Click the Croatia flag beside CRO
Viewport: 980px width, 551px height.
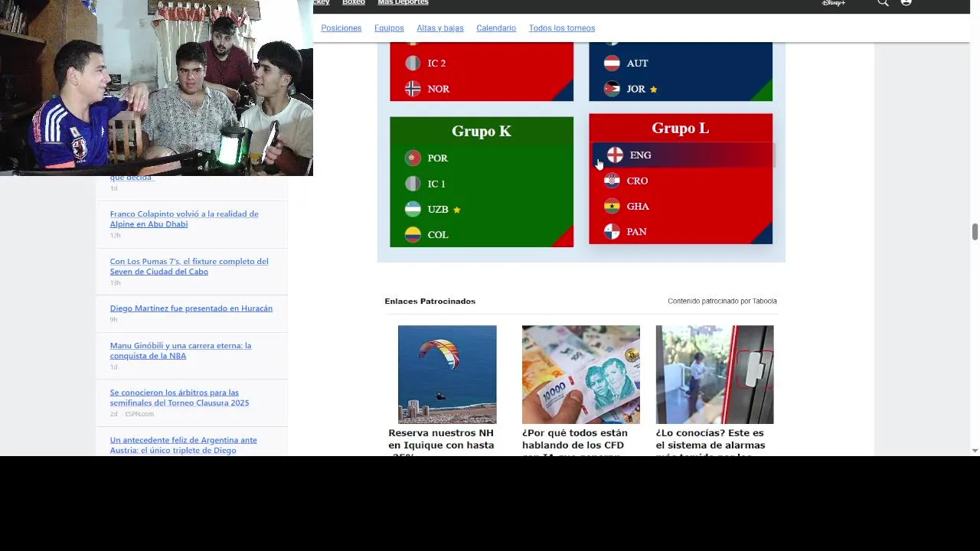[x=612, y=181]
